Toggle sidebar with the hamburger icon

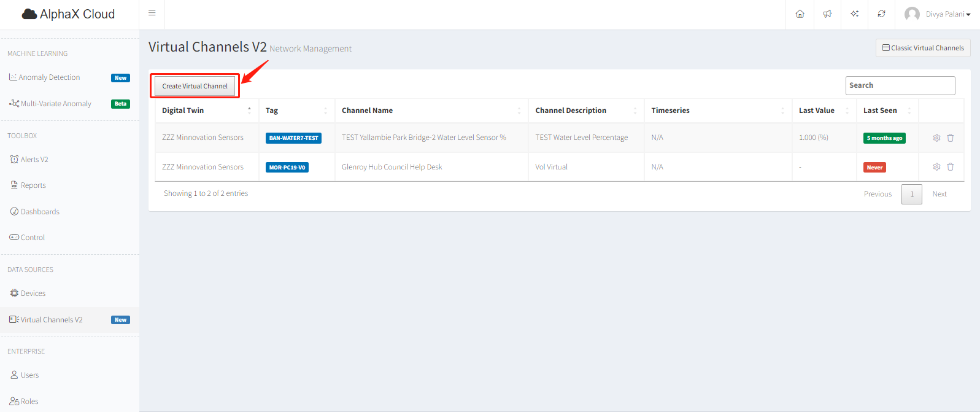click(x=152, y=13)
